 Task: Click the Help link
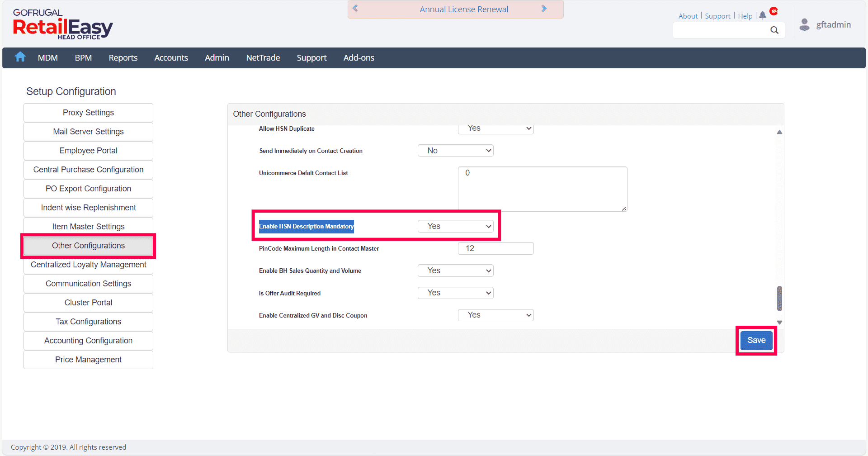click(745, 16)
